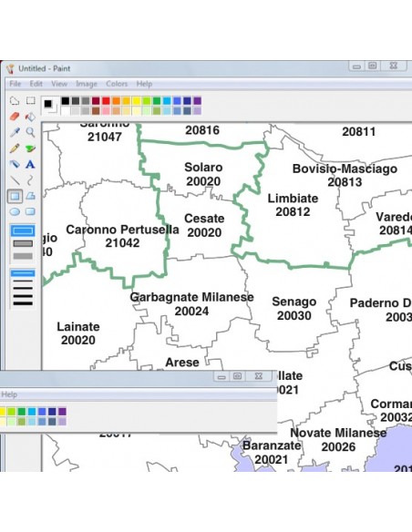Viewport: 412px width, 532px height.
Task: Maximize the lower overlapping window
Action: [x=238, y=376]
